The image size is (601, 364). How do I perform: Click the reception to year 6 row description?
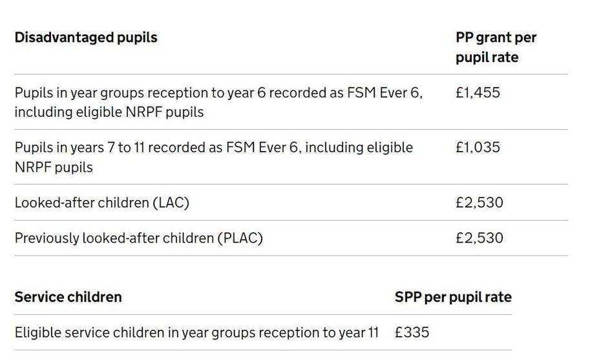tap(218, 102)
